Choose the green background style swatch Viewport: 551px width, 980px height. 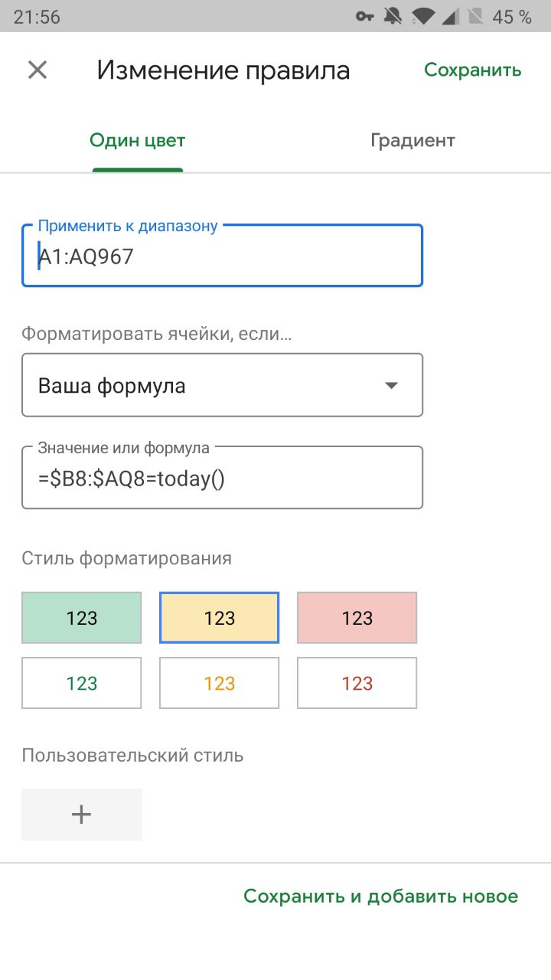click(x=82, y=618)
